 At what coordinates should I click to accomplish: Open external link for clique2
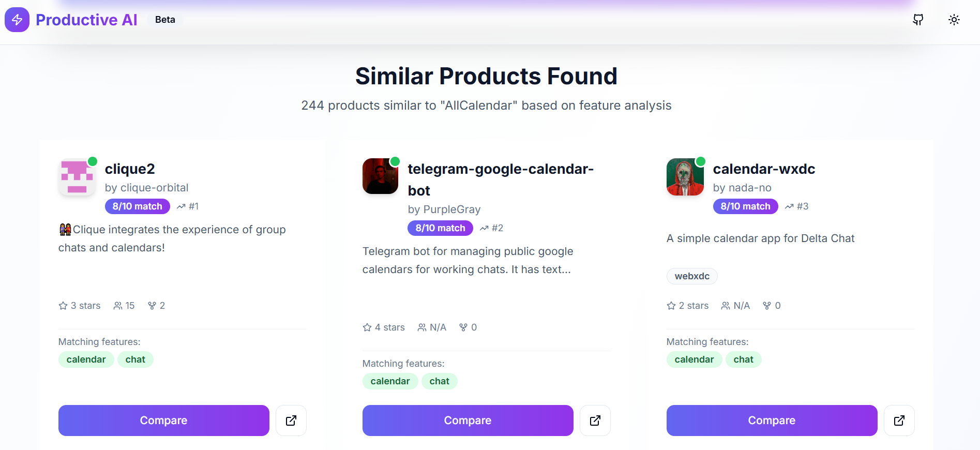click(x=291, y=421)
